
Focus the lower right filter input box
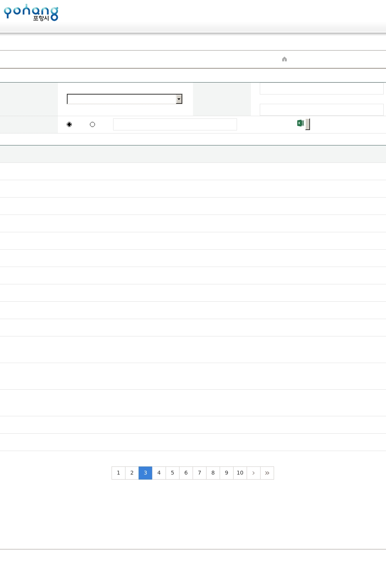(322, 110)
